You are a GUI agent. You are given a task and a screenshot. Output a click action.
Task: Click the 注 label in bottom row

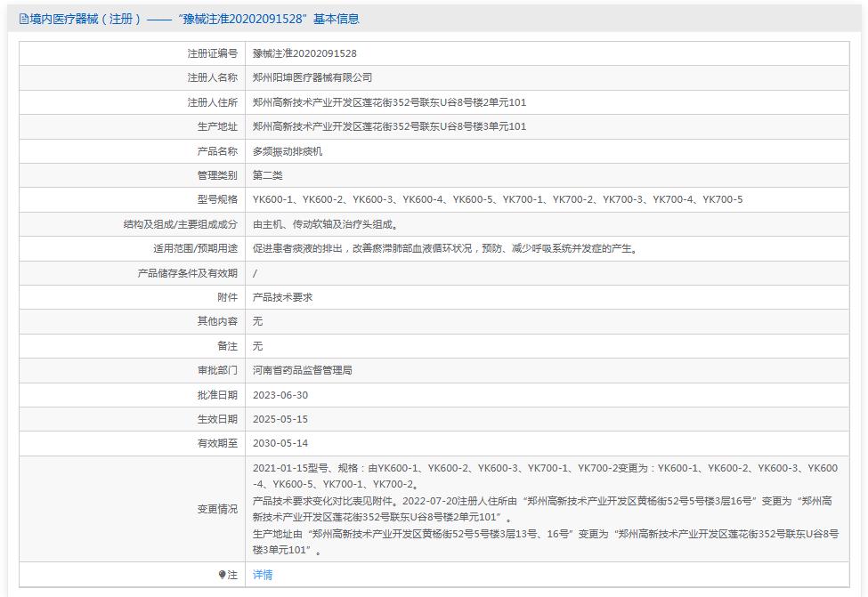(x=232, y=575)
